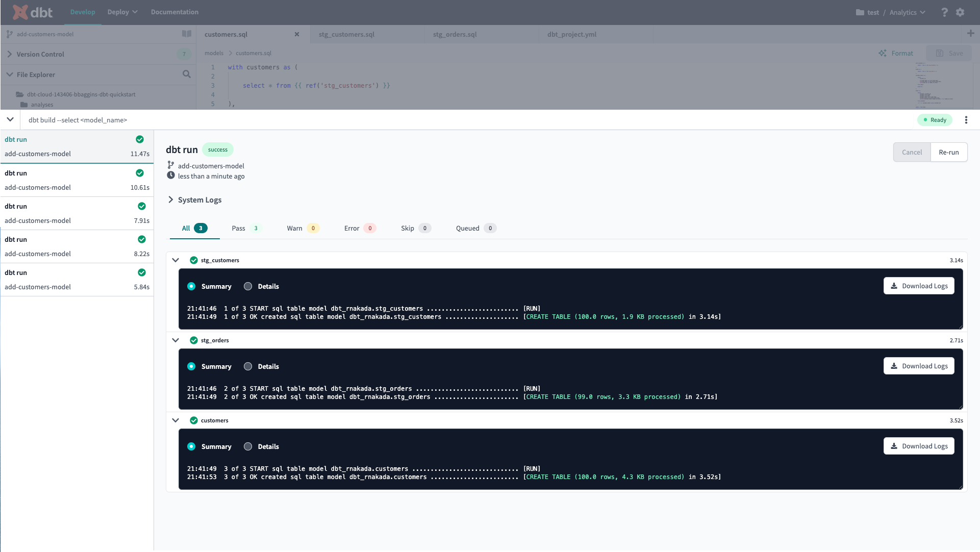
Task: Open the Analytics project dropdown
Action: pyautogui.click(x=907, y=12)
